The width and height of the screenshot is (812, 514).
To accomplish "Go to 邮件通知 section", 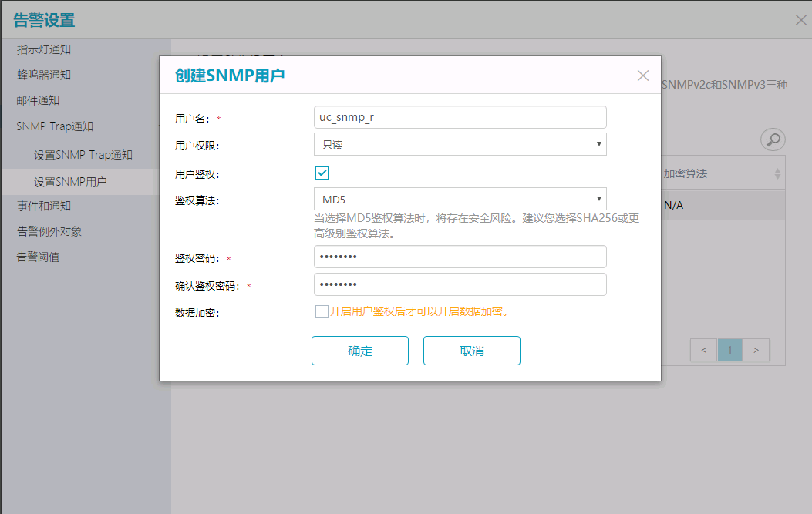I will (39, 100).
